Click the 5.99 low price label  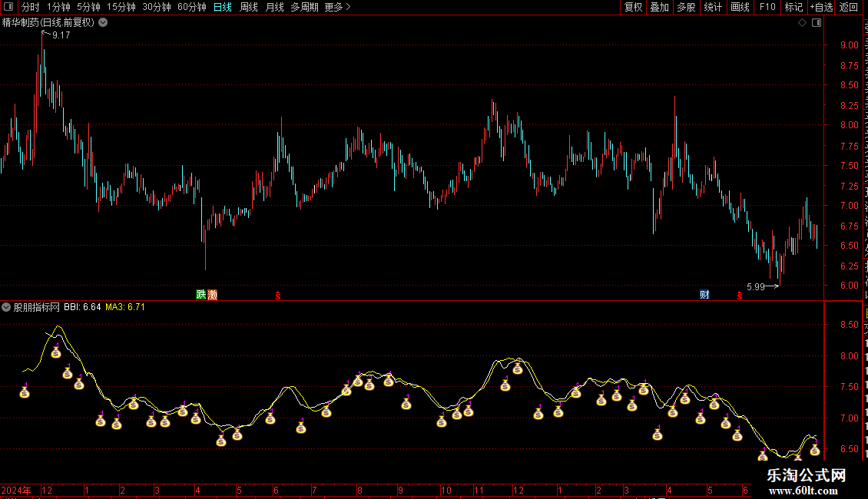click(756, 286)
